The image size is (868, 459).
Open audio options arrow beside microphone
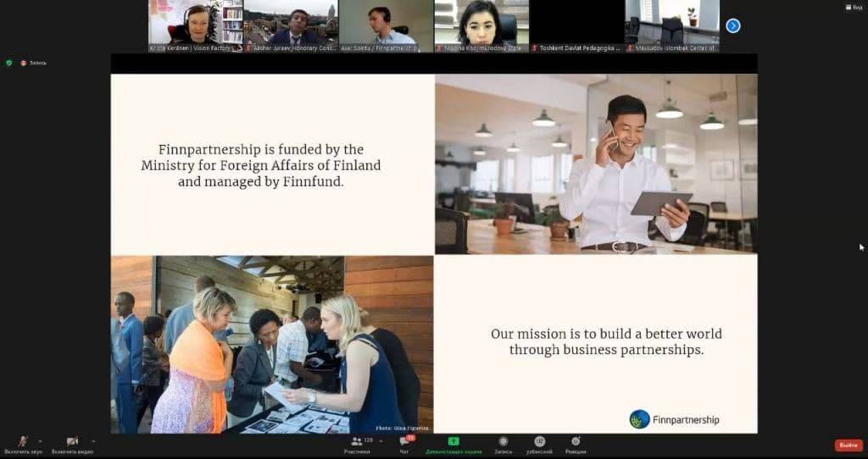click(40, 441)
